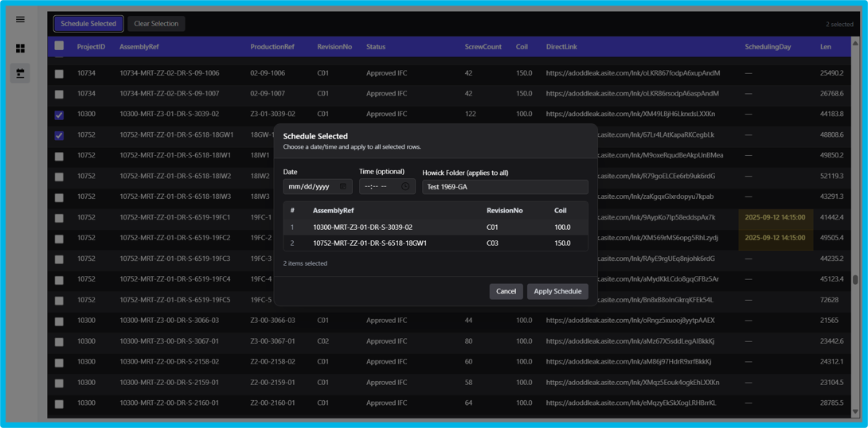
Task: Open link ending eMqzyEkSkXogLRHBrrKL
Action: pos(631,403)
